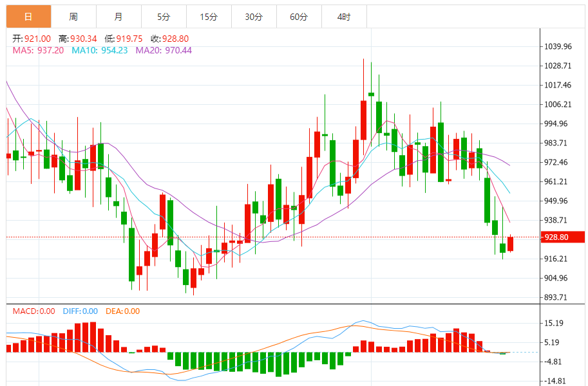Click the 916.21 price axis label
The width and height of the screenshot is (588, 386).
click(x=556, y=259)
